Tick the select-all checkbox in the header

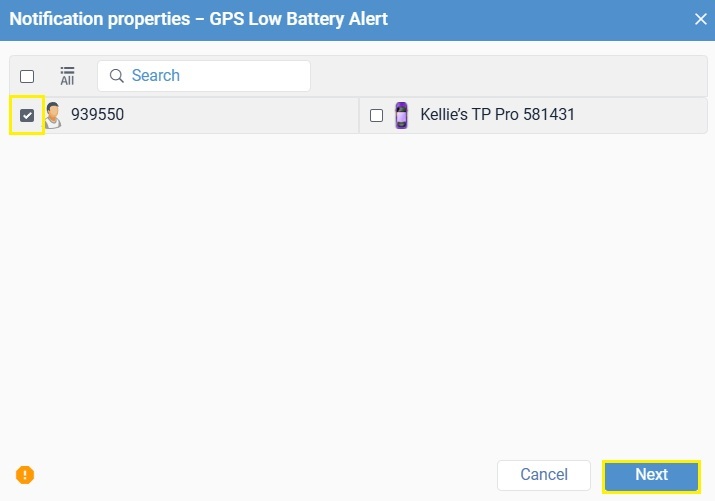pyautogui.click(x=27, y=76)
